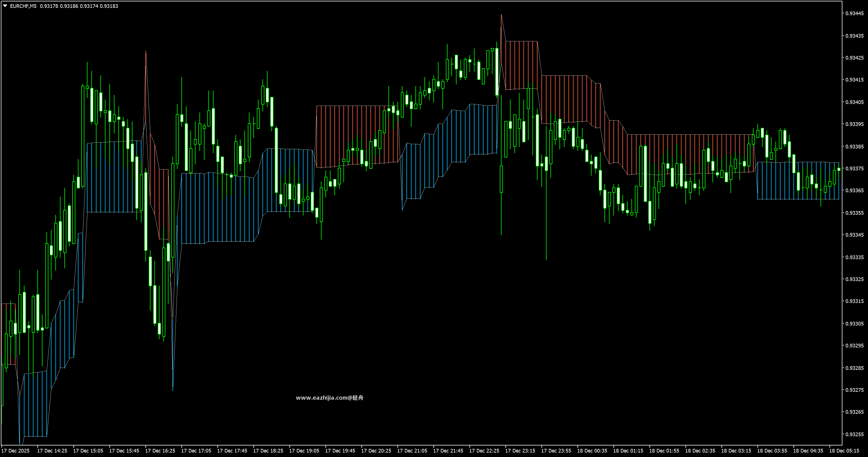Viewport: 868px width, 457px height.
Task: Click the 17 Dec 14:25 time label
Action: 52,451
